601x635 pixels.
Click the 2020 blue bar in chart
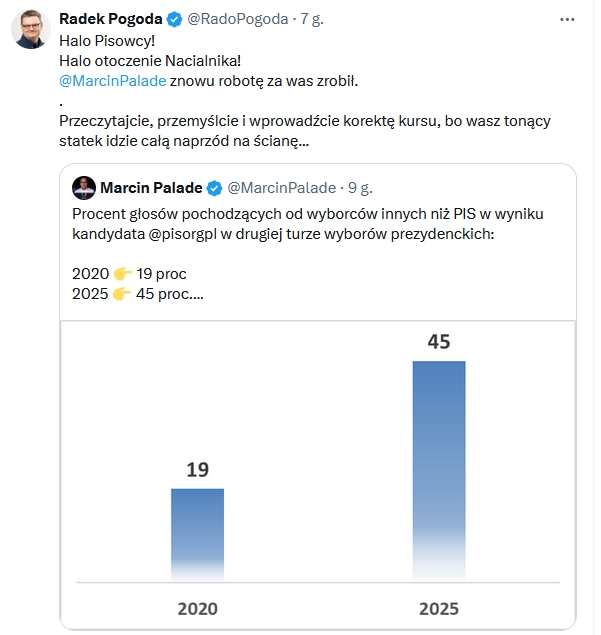[x=197, y=532]
